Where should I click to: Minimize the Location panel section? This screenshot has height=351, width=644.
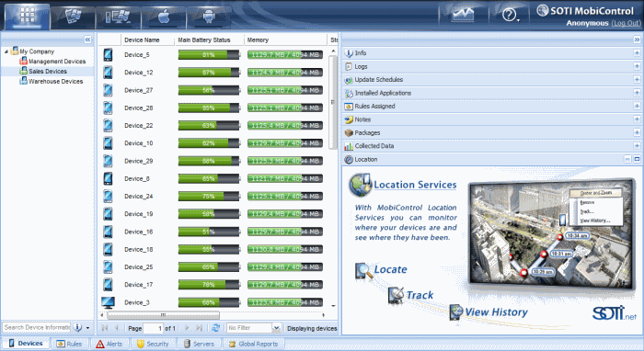627,159
